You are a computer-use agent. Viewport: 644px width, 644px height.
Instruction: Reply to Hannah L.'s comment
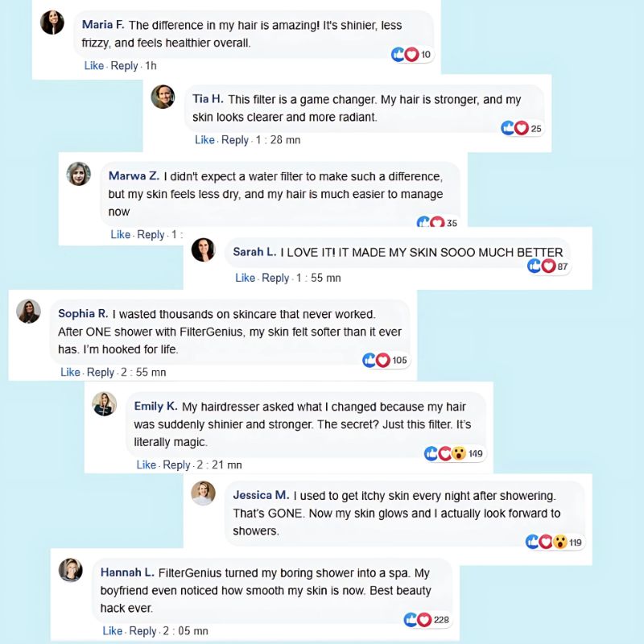(142, 631)
